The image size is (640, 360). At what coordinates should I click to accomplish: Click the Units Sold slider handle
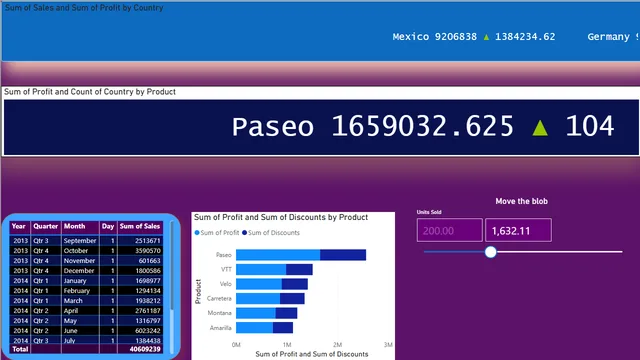tap(491, 252)
